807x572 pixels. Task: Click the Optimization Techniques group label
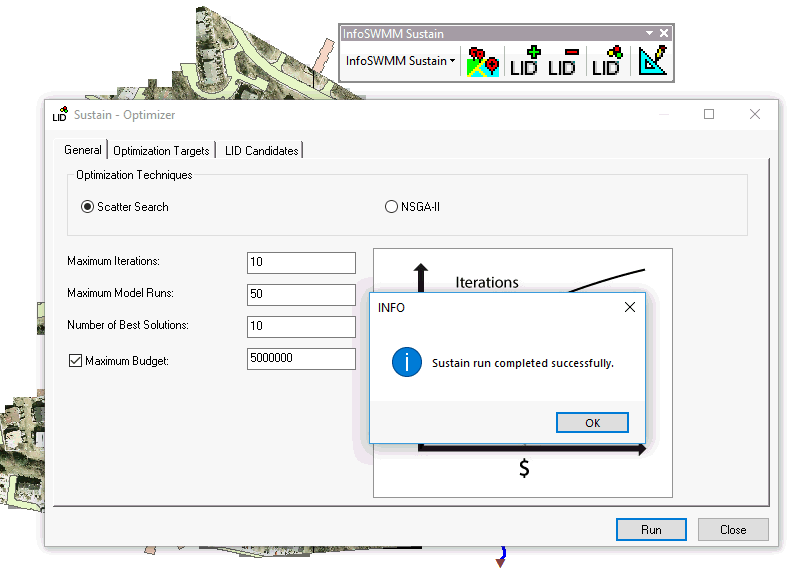point(134,175)
